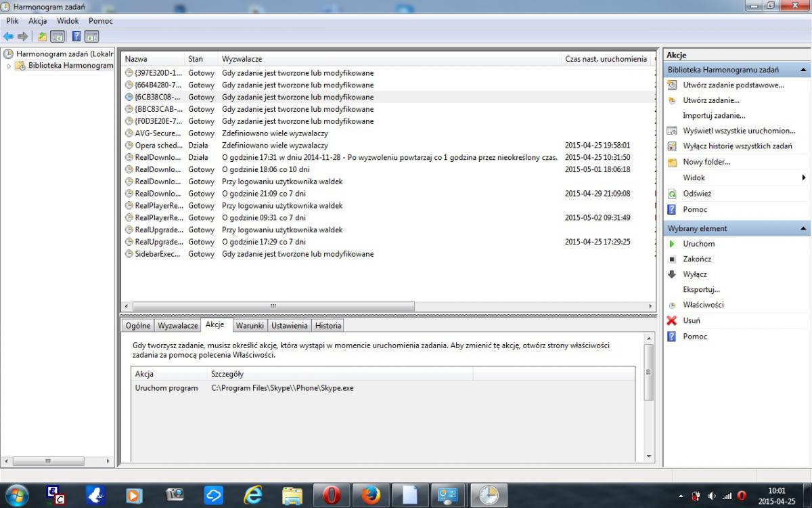812x508 pixels.
Task: Collapse the Wybrany element section
Action: coord(803,229)
